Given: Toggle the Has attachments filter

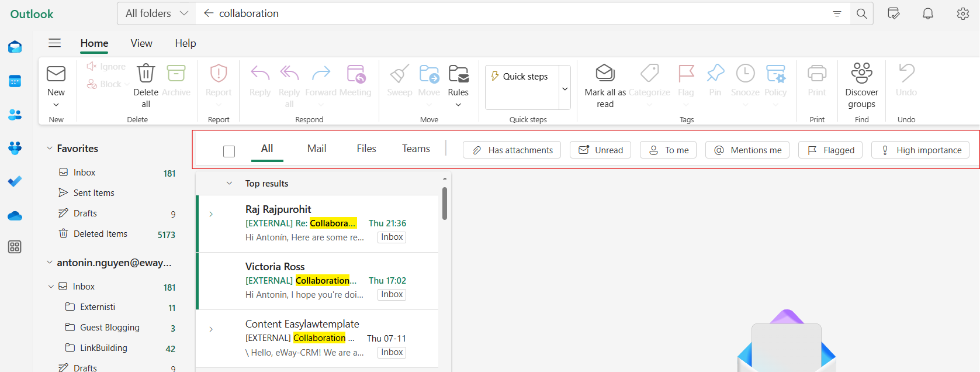Looking at the screenshot, I should [x=512, y=150].
